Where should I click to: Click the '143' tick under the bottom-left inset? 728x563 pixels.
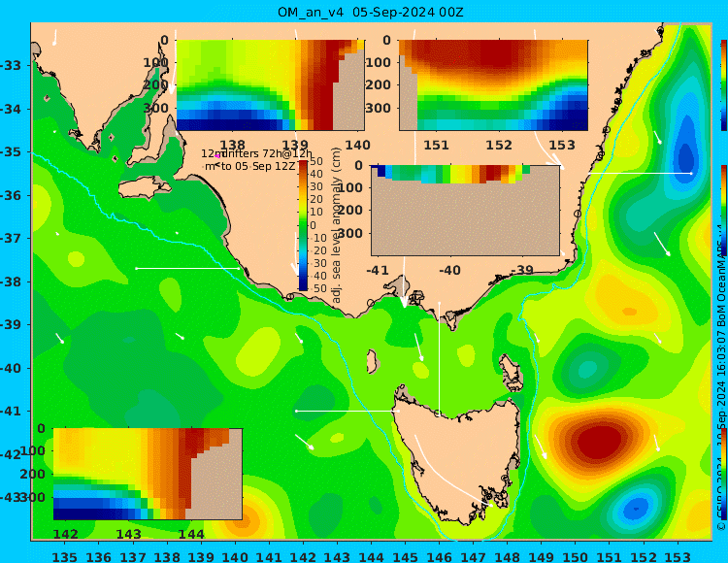pos(128,534)
